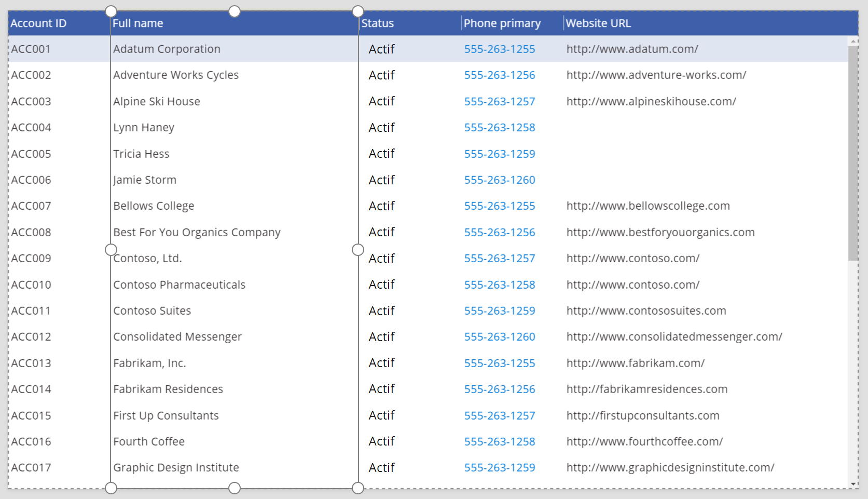Click the phone number in row ACC009

click(500, 259)
